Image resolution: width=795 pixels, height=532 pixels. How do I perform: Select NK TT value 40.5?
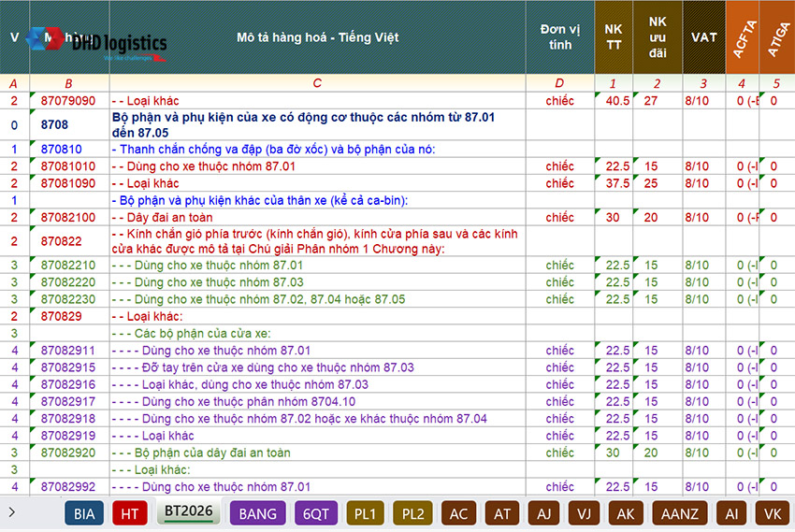pos(614,100)
